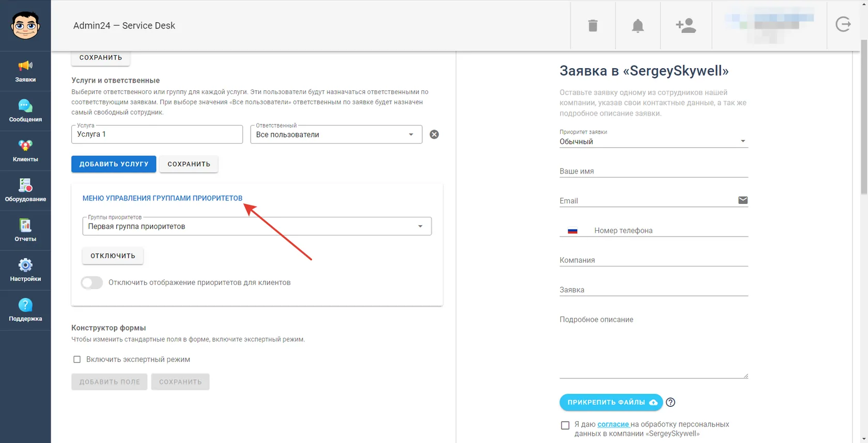Click the help question mark near attach files
Image resolution: width=868 pixels, height=443 pixels.
[x=670, y=402]
